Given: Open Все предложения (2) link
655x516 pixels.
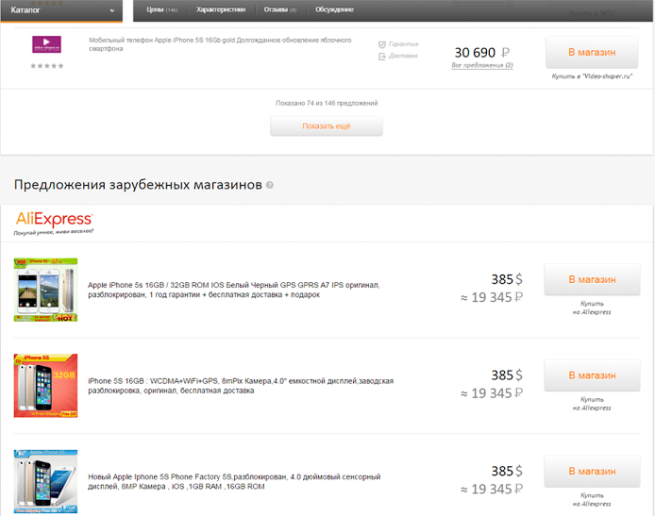Looking at the screenshot, I should click(482, 65).
